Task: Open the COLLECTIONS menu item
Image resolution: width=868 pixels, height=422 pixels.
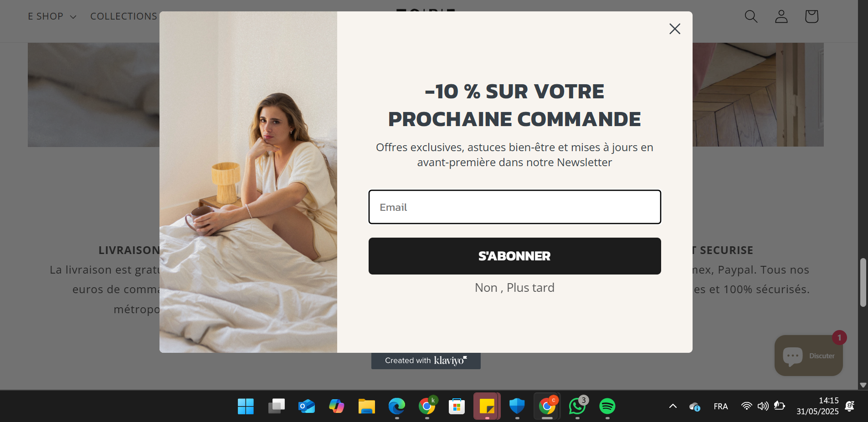Action: pyautogui.click(x=123, y=16)
